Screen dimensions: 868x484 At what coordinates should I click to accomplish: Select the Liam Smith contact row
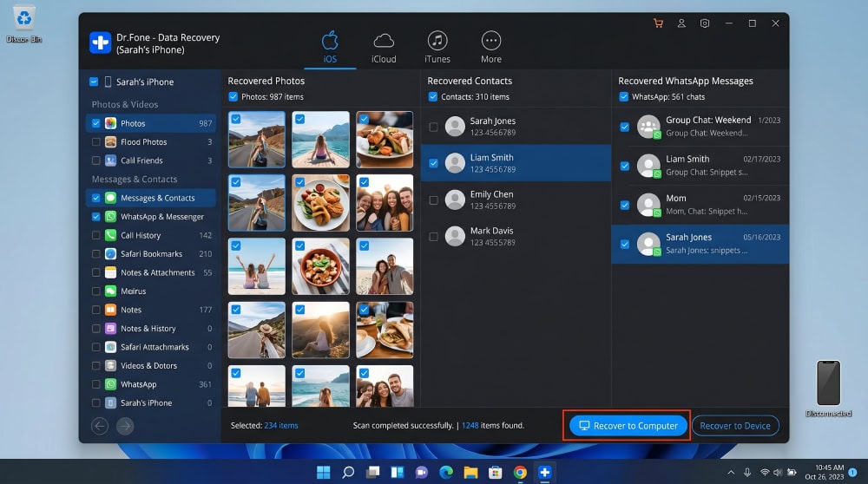click(516, 163)
